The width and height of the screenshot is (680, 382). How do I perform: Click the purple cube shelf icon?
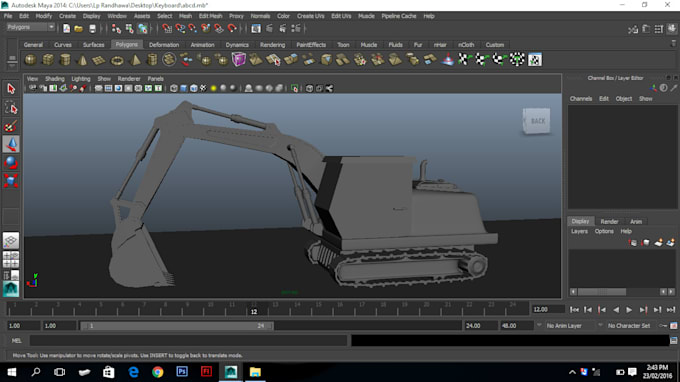click(239, 59)
